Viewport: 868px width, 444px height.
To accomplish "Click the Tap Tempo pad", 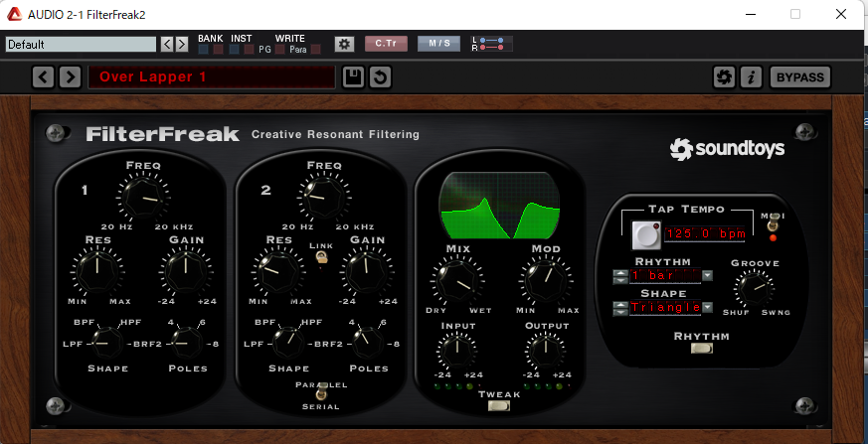I will point(646,235).
